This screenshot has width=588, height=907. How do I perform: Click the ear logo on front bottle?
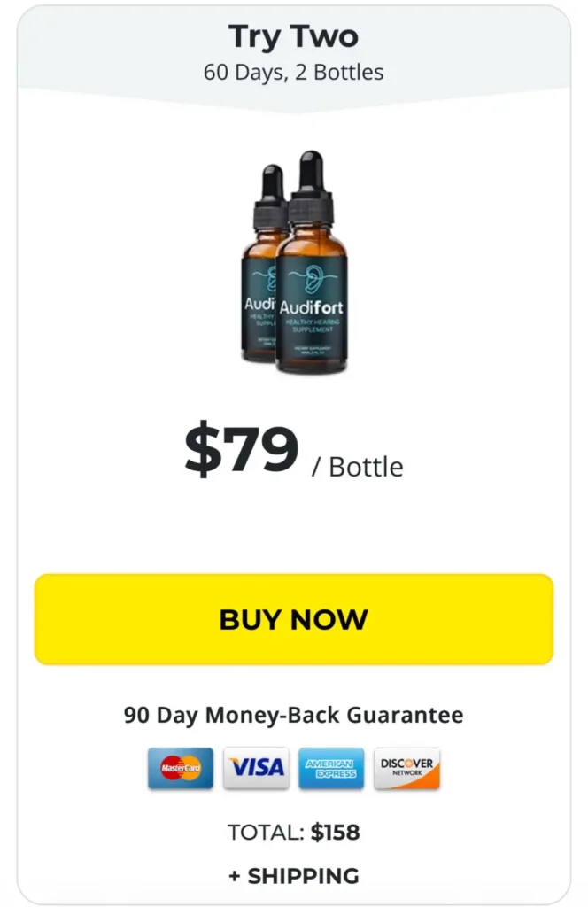313,279
